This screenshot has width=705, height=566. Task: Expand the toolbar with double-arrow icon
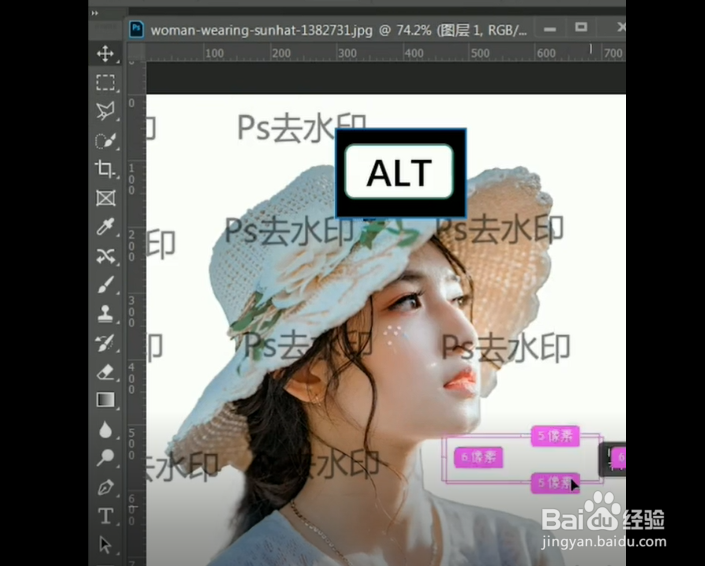coord(94,13)
